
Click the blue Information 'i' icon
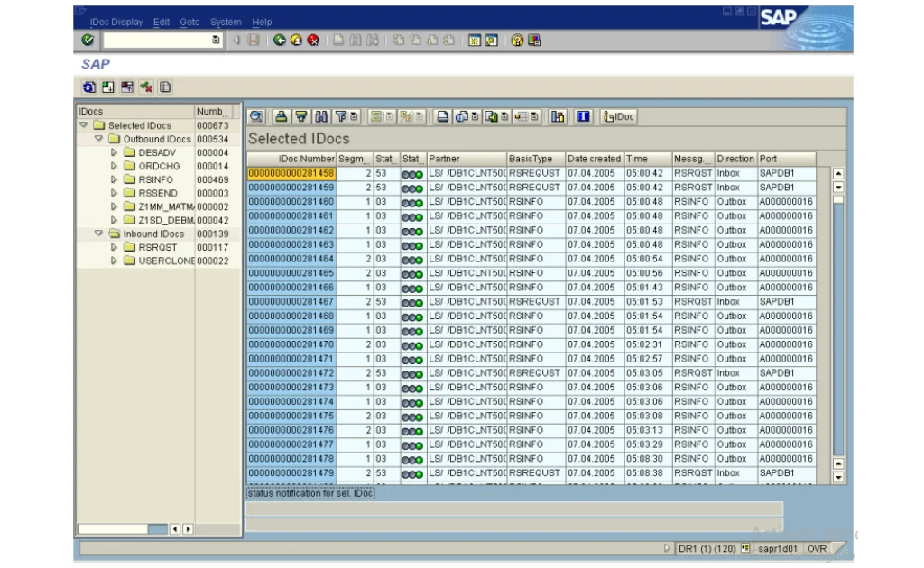pyautogui.click(x=584, y=116)
